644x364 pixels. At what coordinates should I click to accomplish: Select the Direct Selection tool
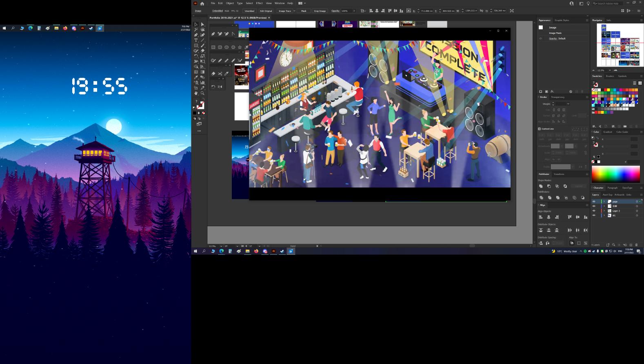202,24
